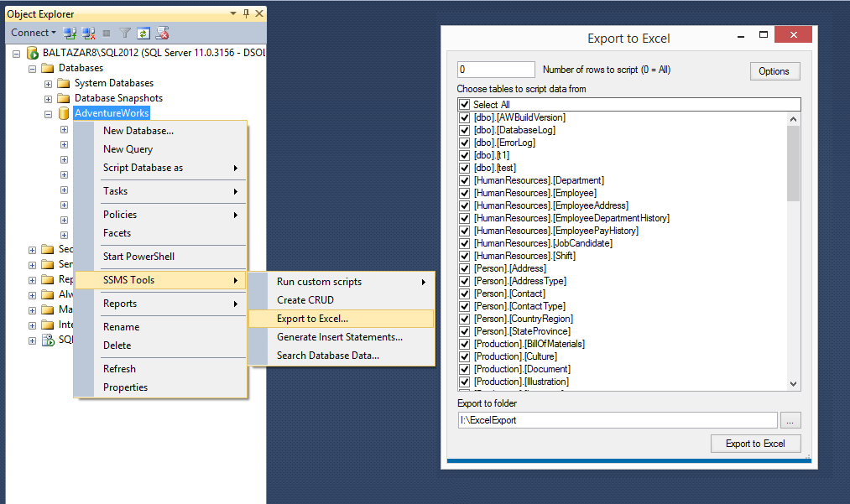This screenshot has height=504, width=850.
Task: Toggle [HumanResources].[Employee] checkbox
Action: [465, 193]
